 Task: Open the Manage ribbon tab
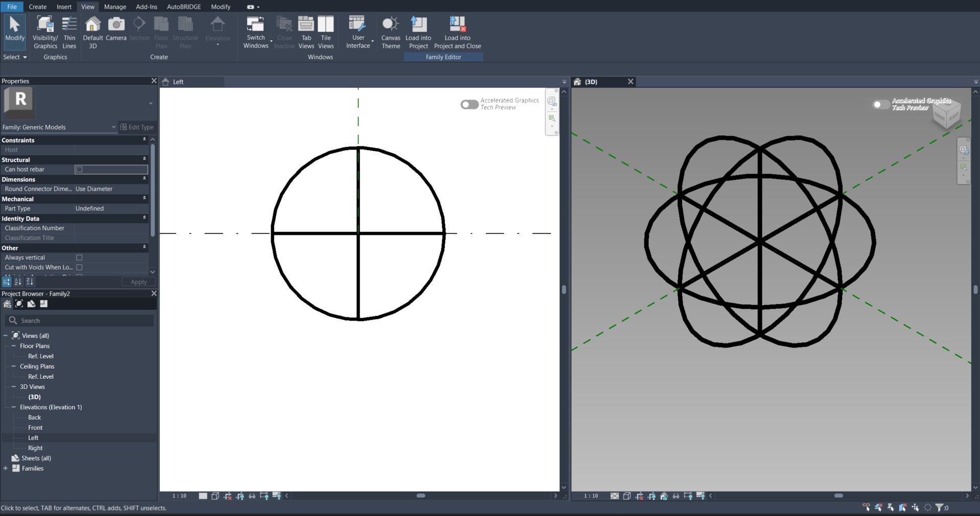[115, 7]
